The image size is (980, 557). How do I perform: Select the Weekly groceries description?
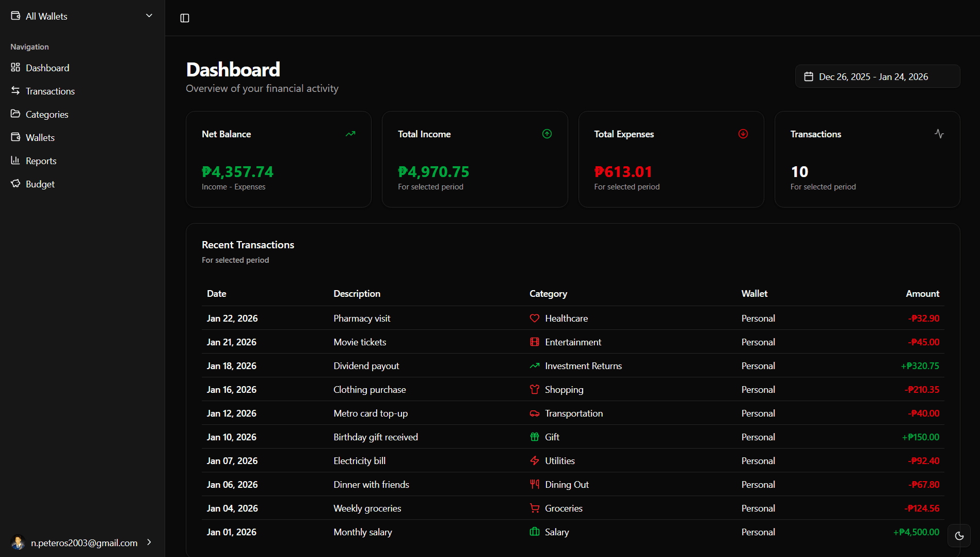367,508
